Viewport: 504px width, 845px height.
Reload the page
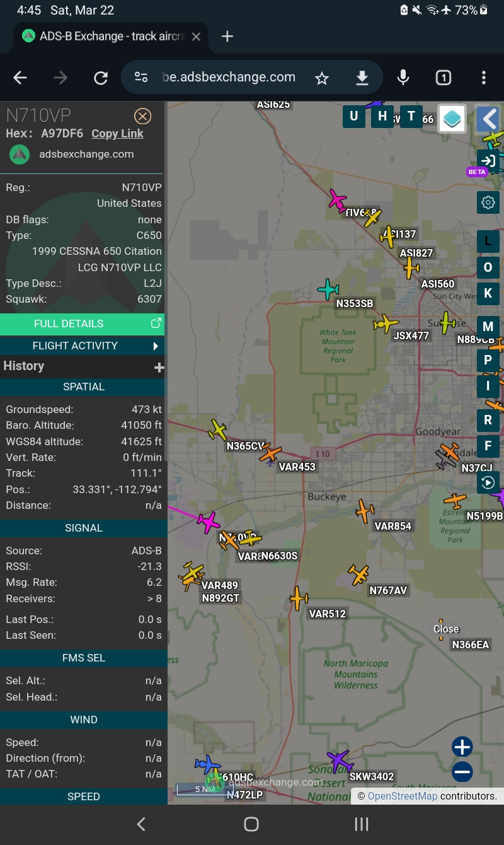pyautogui.click(x=101, y=78)
